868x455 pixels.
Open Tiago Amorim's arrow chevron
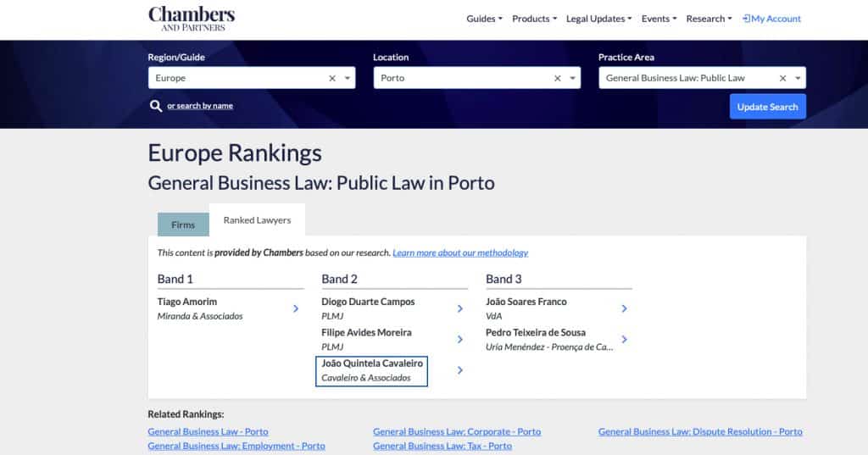(296, 308)
